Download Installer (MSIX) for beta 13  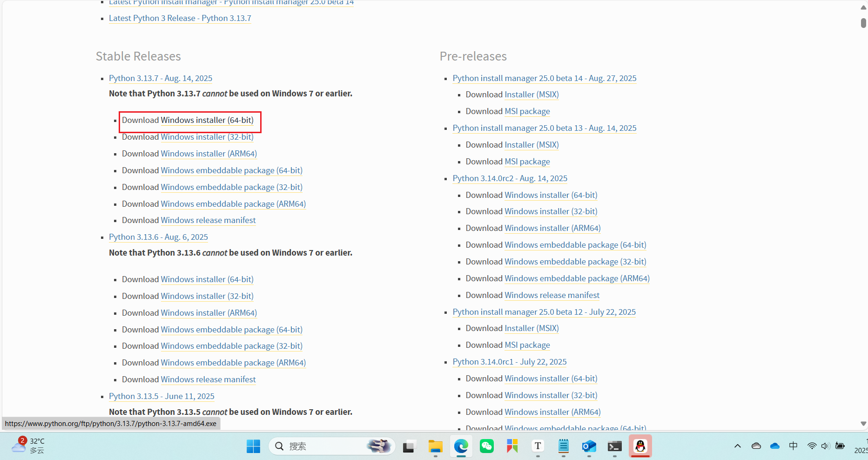coord(532,145)
